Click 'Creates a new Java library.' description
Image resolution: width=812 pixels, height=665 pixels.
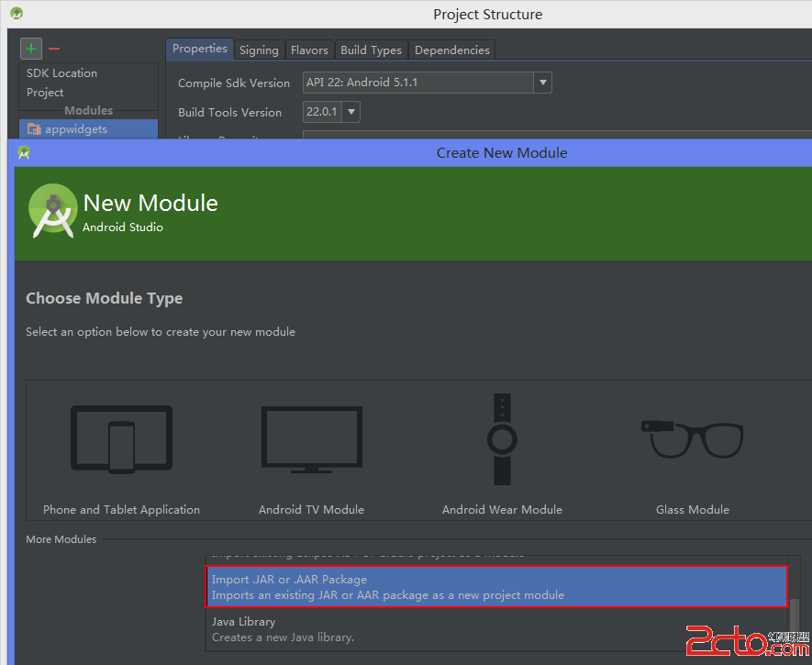click(283, 637)
